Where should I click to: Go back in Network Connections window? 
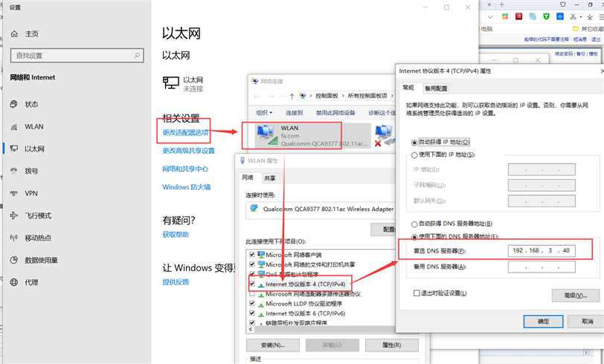[x=257, y=96]
